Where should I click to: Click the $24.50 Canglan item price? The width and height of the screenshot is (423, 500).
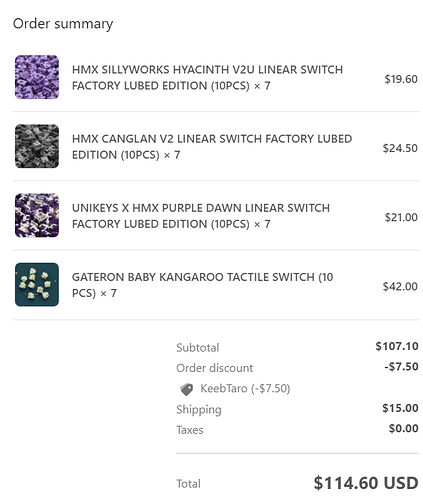tap(400, 148)
